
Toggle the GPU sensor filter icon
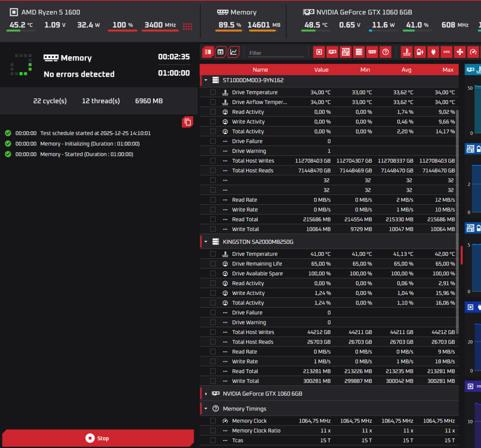click(x=332, y=52)
